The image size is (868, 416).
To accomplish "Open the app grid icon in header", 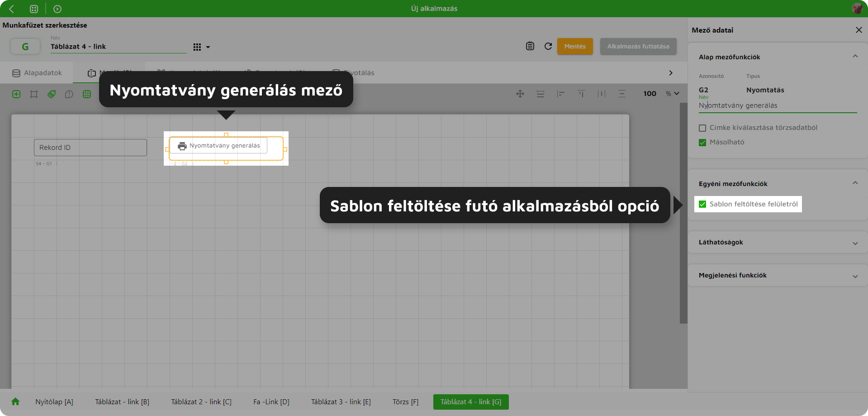I will 34,9.
